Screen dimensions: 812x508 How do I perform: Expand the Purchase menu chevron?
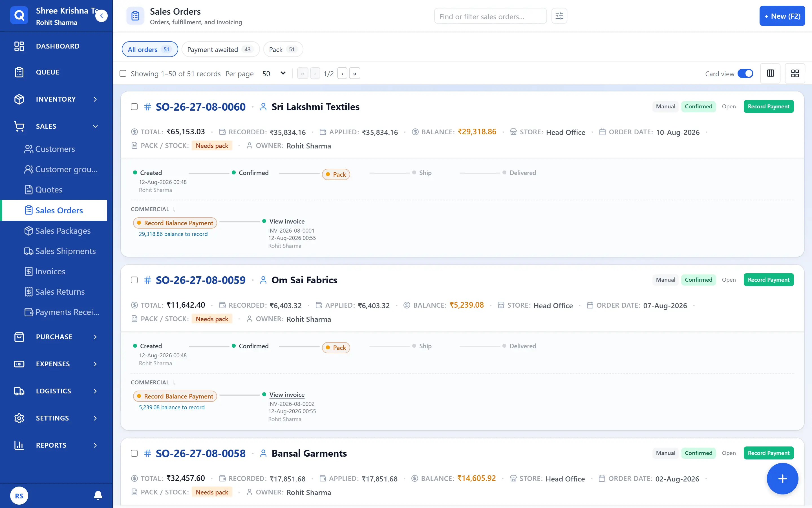tap(95, 337)
